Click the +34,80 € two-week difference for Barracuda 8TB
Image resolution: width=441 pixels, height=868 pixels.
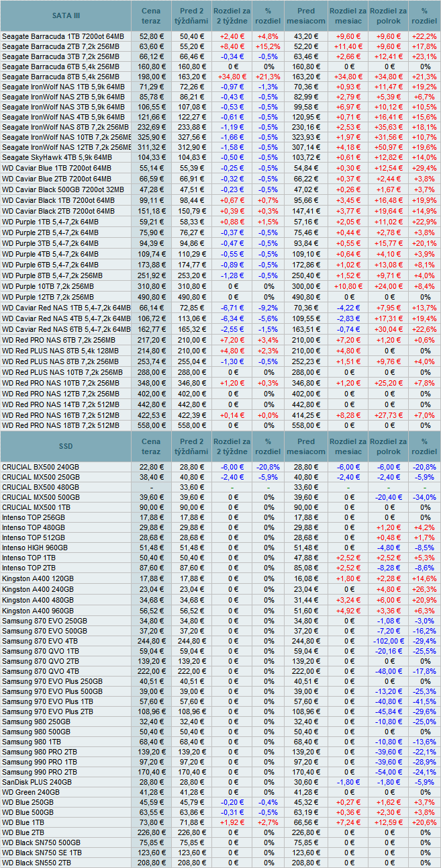click(x=232, y=77)
